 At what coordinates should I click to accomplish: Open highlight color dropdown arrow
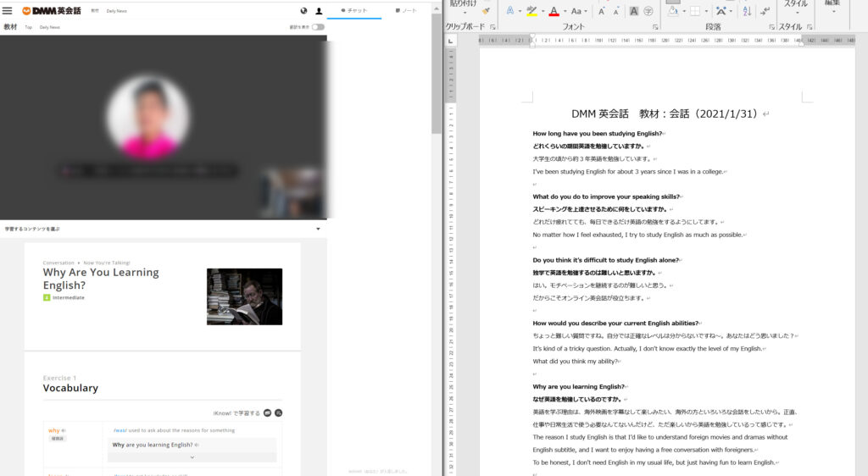coord(542,12)
